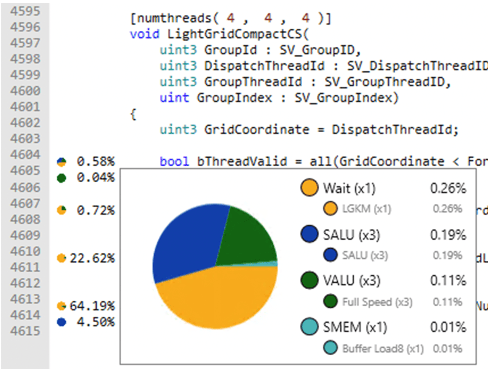Click the 4.50% hit count value
This screenshot has height=369, width=492.
coord(96,322)
